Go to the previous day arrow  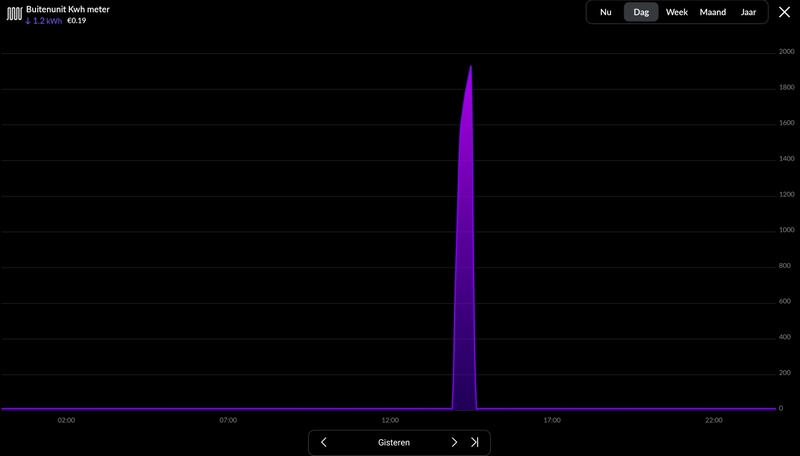pos(323,442)
